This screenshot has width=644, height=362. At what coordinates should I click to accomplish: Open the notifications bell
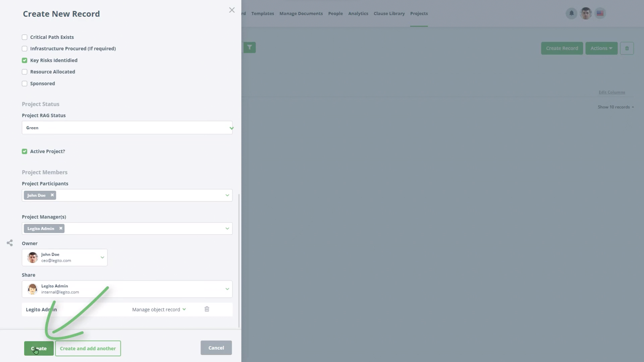(x=571, y=13)
